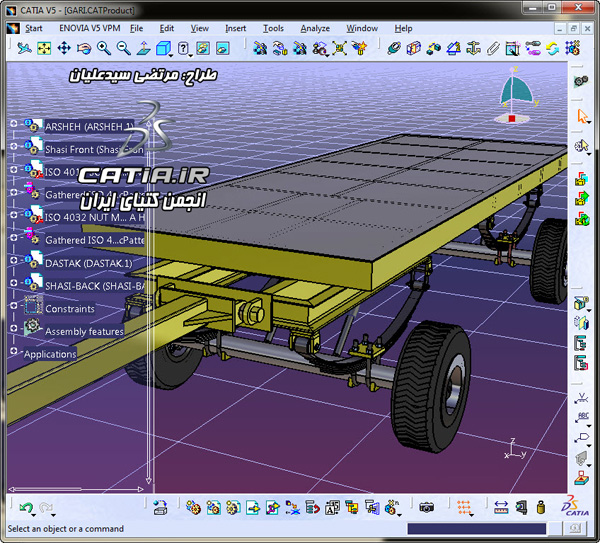Toggle Swap Visible Space
The image size is (600, 543).
(223, 49)
